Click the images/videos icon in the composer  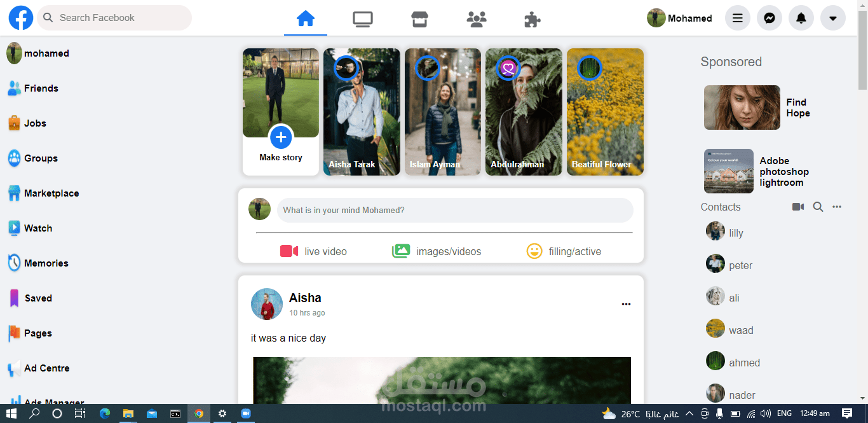401,251
